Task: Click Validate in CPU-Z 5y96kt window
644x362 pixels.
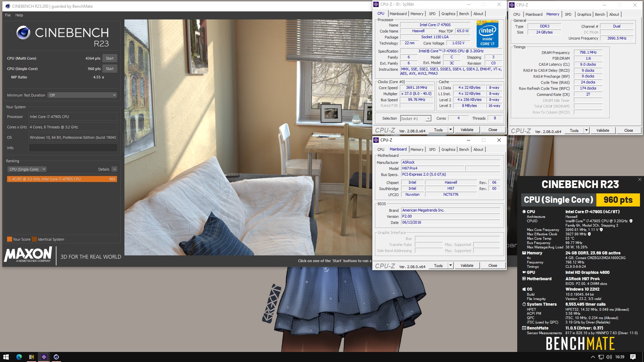Action: pos(467,130)
